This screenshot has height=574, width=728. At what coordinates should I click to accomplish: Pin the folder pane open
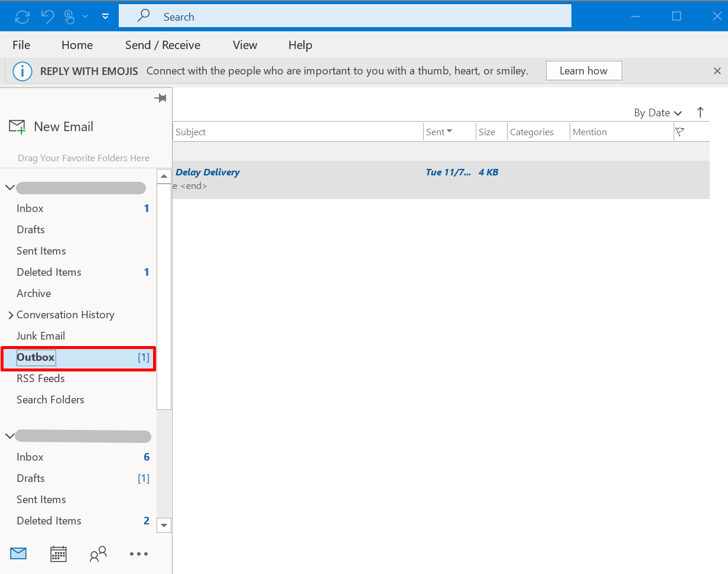coord(160,98)
